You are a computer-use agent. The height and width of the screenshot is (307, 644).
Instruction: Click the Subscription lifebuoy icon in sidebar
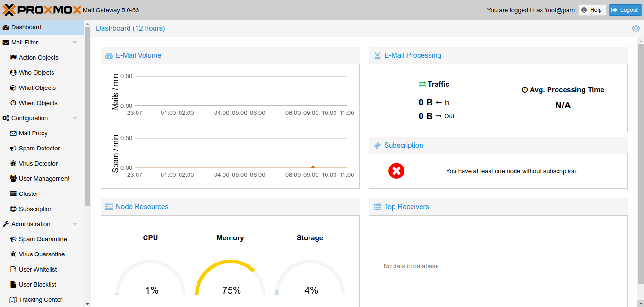[13, 209]
